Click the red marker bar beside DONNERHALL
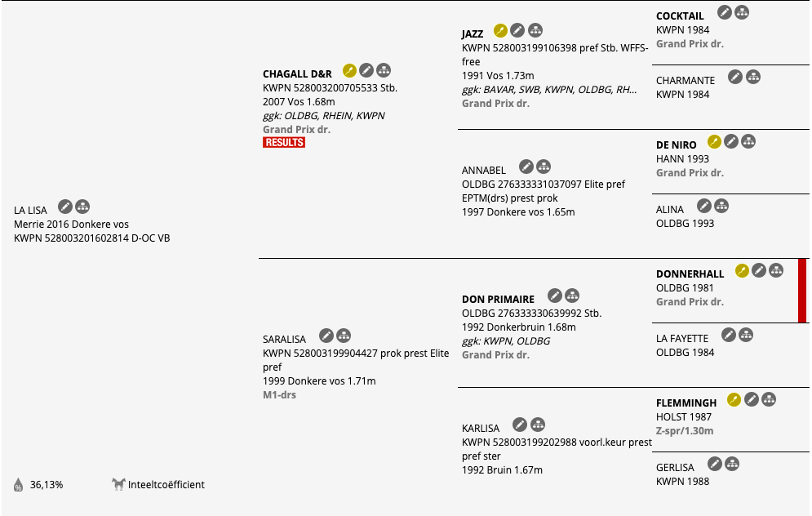The width and height of the screenshot is (812, 516). [x=802, y=291]
